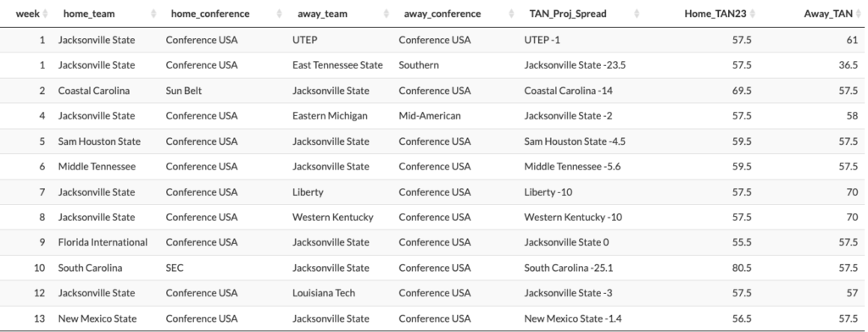
Task: Click the East Tennessee State cell
Action: click(337, 64)
